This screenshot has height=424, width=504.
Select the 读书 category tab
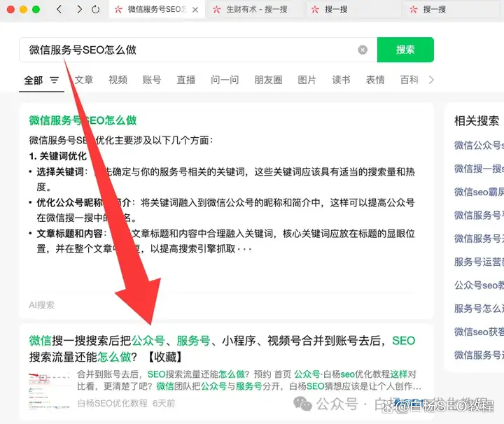(x=341, y=80)
